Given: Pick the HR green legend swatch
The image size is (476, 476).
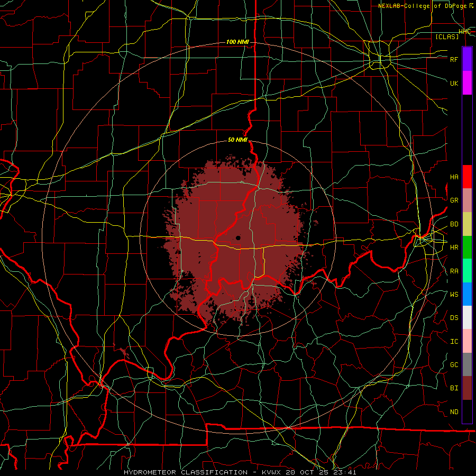Looking at the screenshot, I should coord(467,248).
